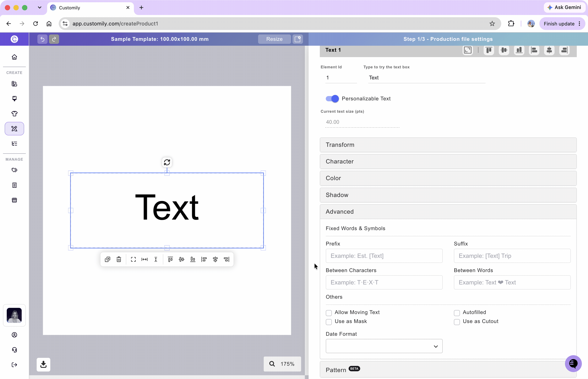This screenshot has height=379, width=588.
Task: Check Use as Mask
Action: tap(329, 322)
